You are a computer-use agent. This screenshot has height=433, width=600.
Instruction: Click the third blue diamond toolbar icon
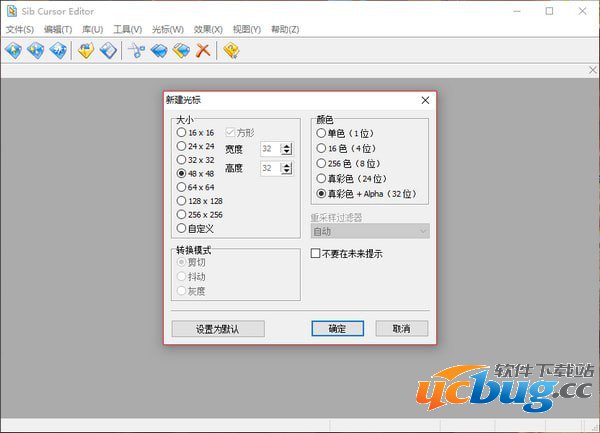pyautogui.click(x=59, y=50)
